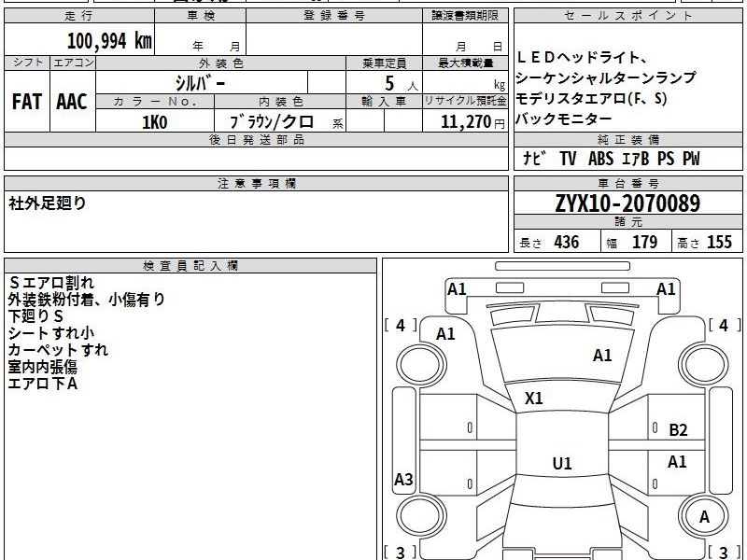The height and width of the screenshot is (560, 747).
Task: Click the 走行 column header
Action: tap(79, 16)
